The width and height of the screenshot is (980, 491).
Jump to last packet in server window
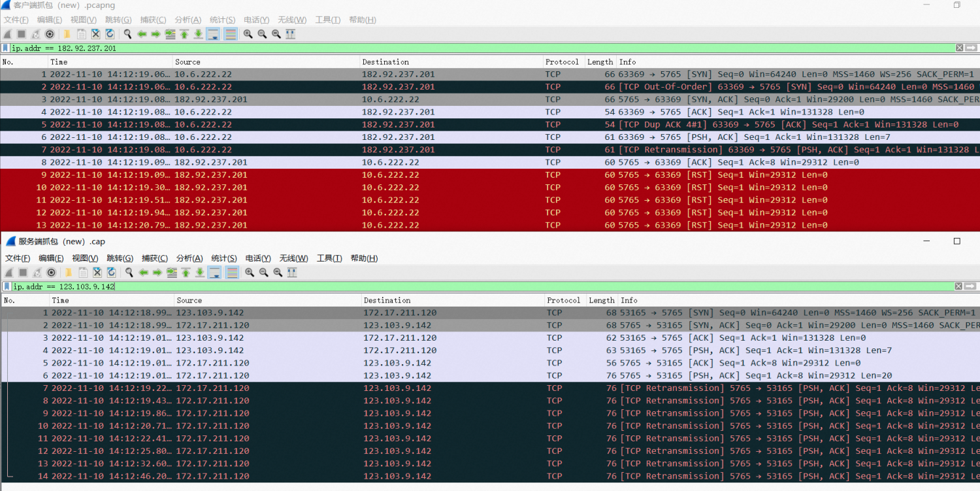pos(200,273)
